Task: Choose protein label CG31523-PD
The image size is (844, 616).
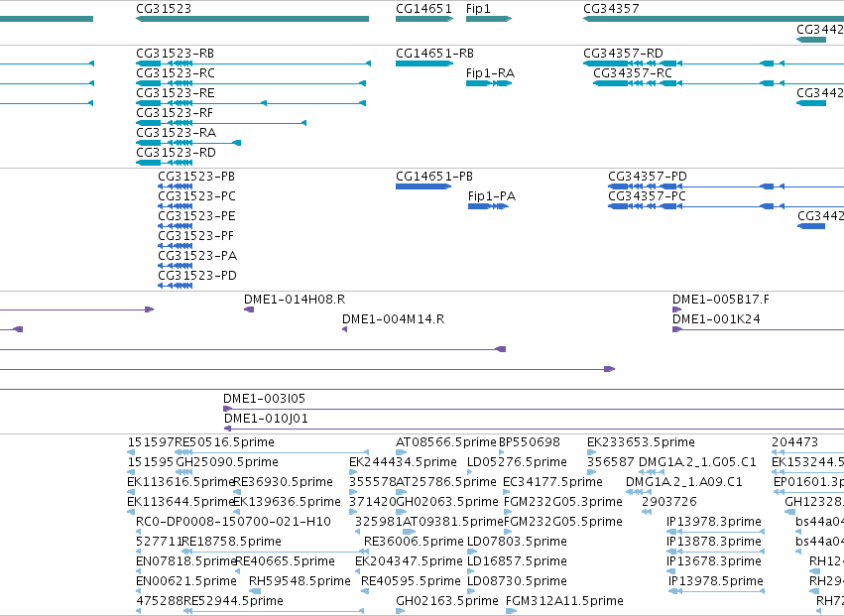Action: [197, 276]
